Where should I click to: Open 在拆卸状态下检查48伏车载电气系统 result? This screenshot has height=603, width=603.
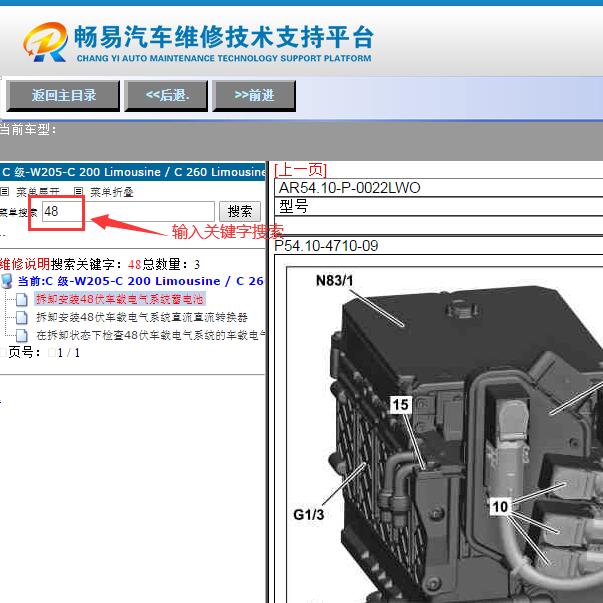[150, 335]
